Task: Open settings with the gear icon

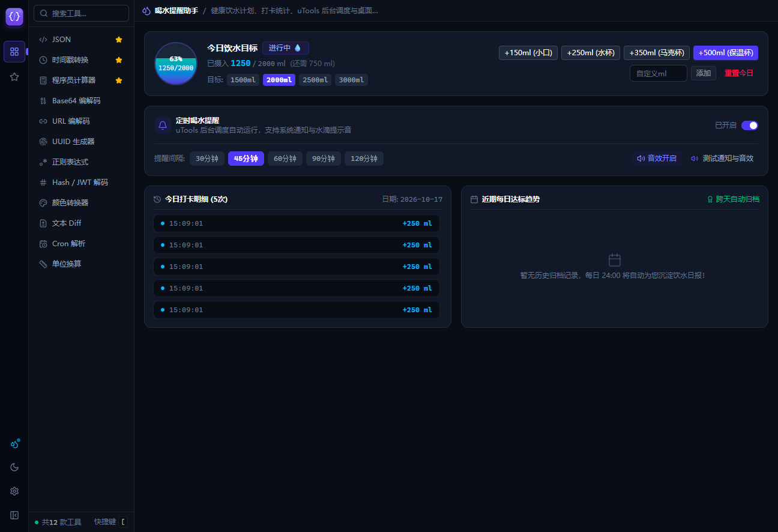Action: (14, 491)
